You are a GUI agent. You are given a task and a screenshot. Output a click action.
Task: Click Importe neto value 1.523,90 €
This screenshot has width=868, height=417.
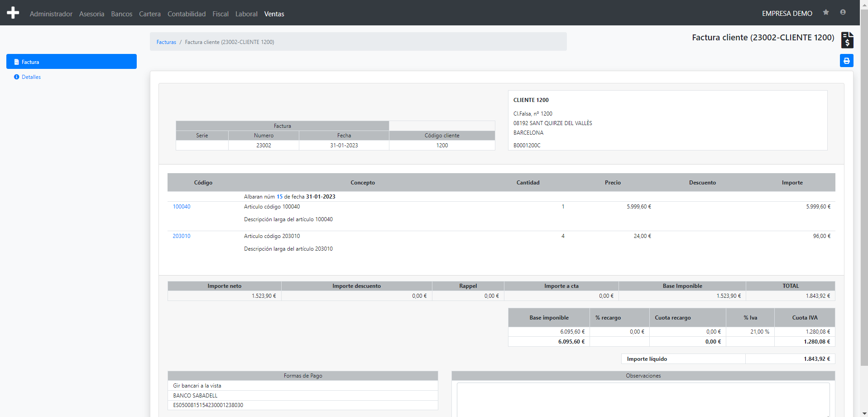click(x=264, y=296)
